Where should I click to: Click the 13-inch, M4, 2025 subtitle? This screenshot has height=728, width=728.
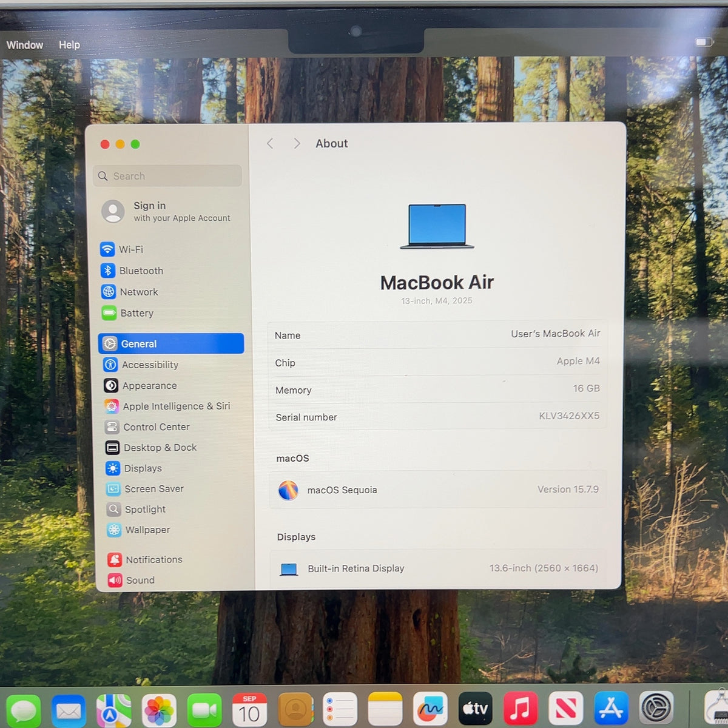436,300
